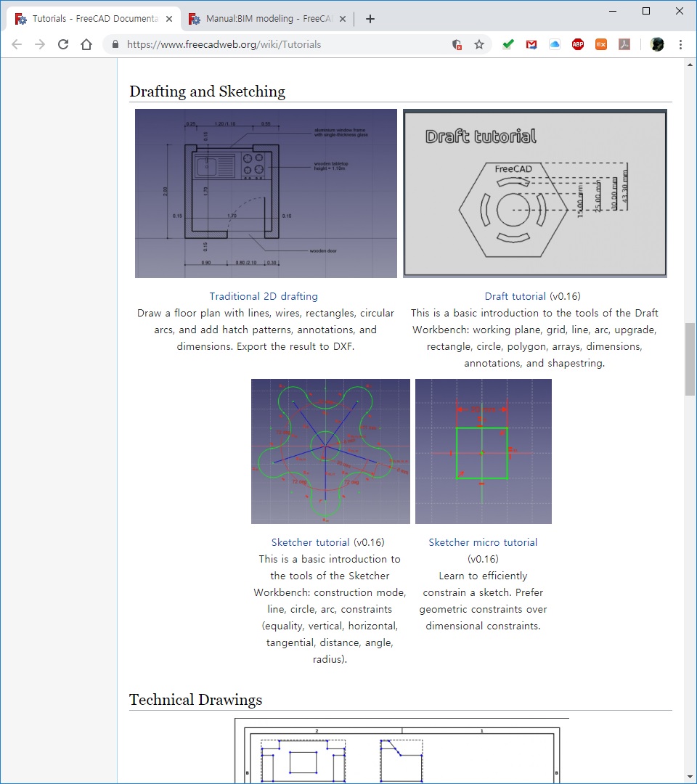
Task: Open the cloud extension icon
Action: [x=555, y=44]
